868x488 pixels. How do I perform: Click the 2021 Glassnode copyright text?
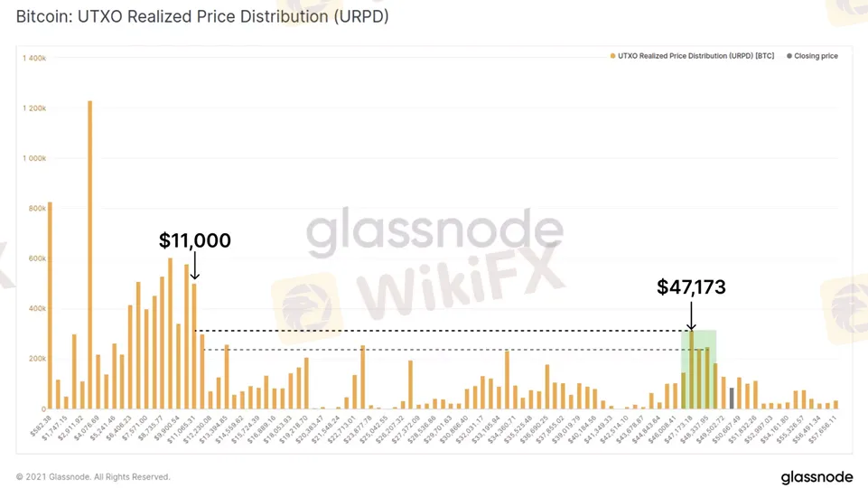pos(93,476)
